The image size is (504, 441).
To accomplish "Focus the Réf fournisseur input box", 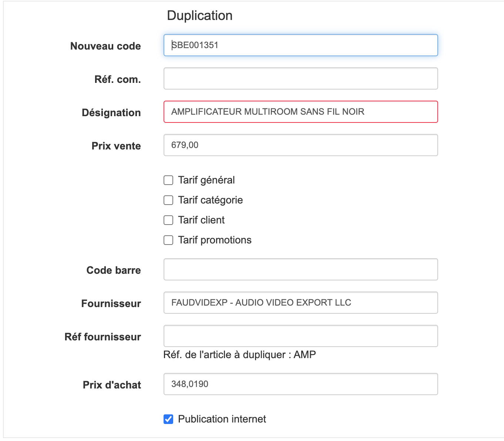I will pos(300,336).
